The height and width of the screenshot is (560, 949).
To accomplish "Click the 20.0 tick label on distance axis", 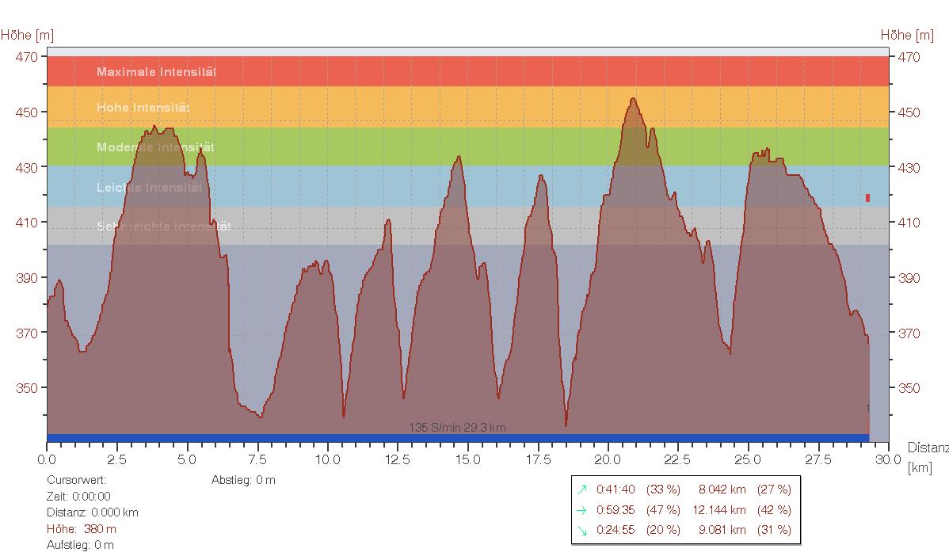I will coord(608,459).
